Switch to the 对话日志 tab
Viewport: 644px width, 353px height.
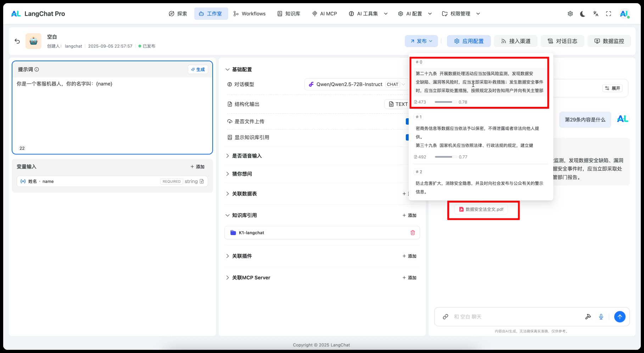click(562, 41)
